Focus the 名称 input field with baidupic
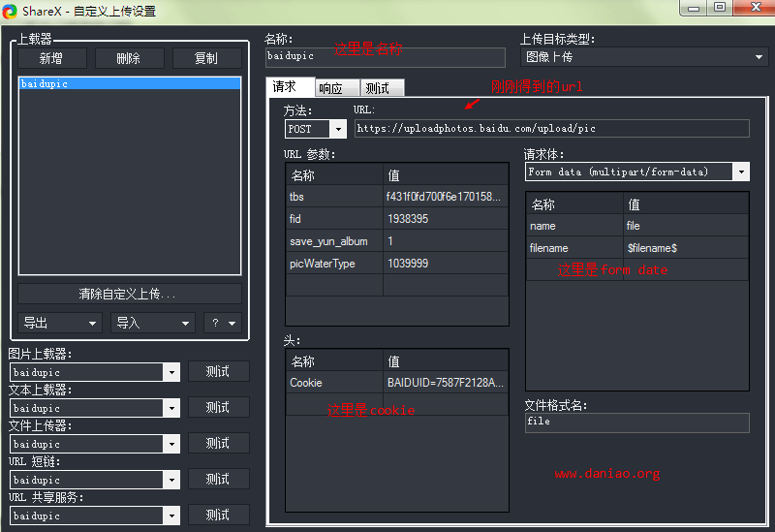Image resolution: width=775 pixels, height=532 pixels. tap(385, 57)
